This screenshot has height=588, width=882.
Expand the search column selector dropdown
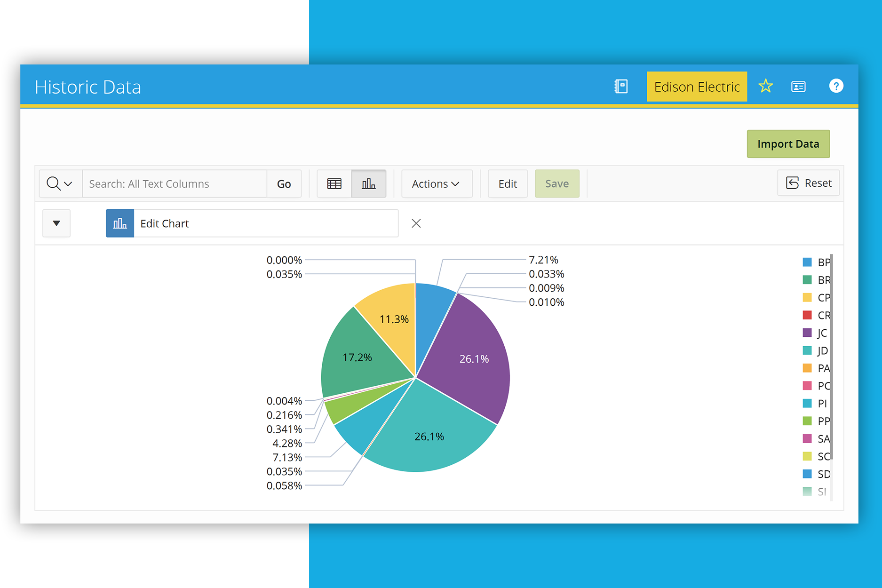click(60, 183)
